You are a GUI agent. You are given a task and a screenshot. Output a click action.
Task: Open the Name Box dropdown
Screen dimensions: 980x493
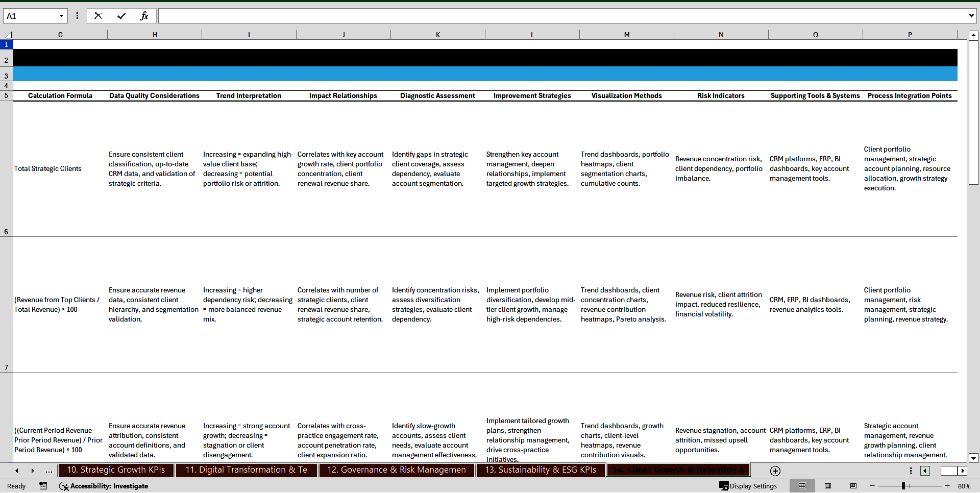point(61,16)
